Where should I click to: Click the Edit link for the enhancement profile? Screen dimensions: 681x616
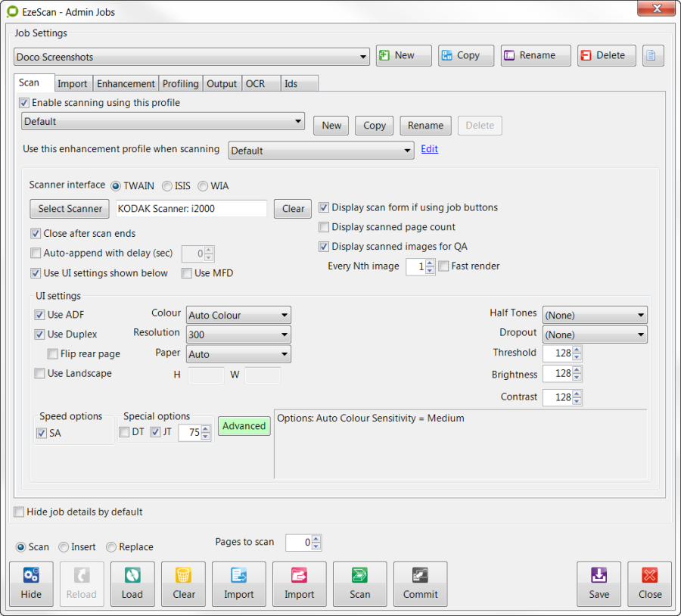[429, 149]
